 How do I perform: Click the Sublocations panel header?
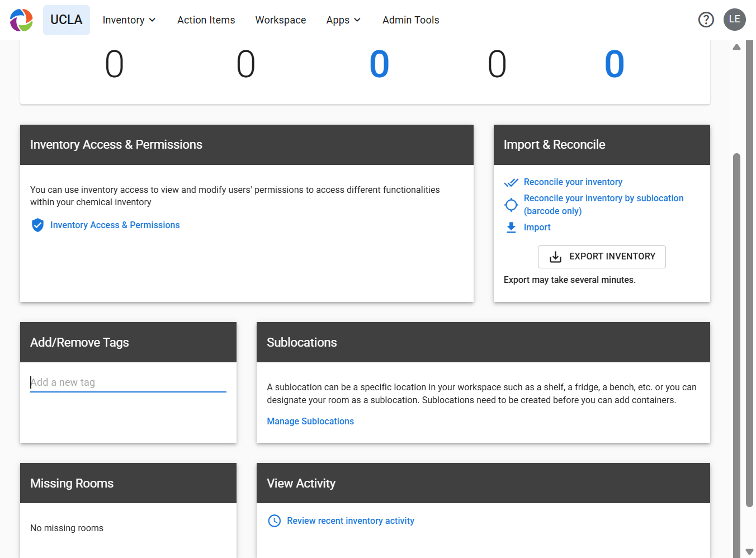[483, 342]
